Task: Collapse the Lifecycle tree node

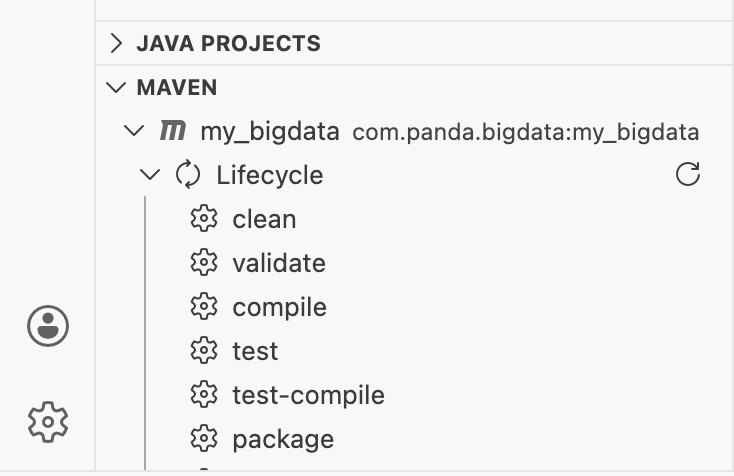Action: [151, 175]
